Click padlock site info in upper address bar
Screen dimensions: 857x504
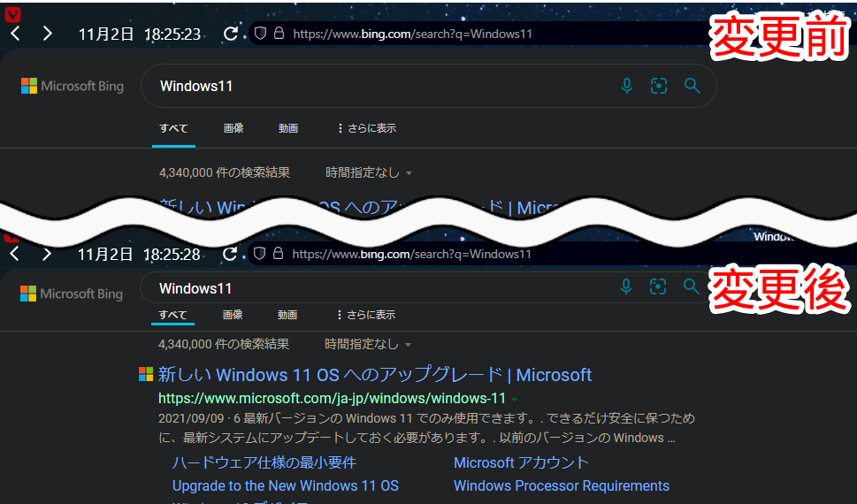(279, 34)
